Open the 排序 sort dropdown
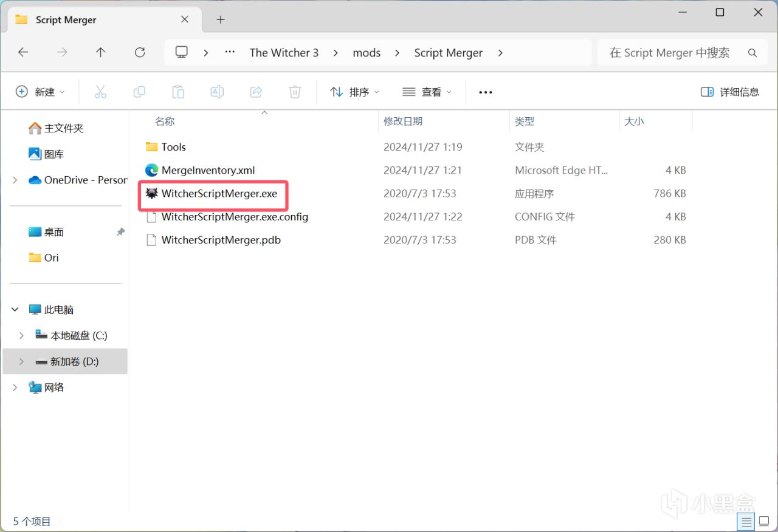The width and height of the screenshot is (778, 532). (354, 92)
